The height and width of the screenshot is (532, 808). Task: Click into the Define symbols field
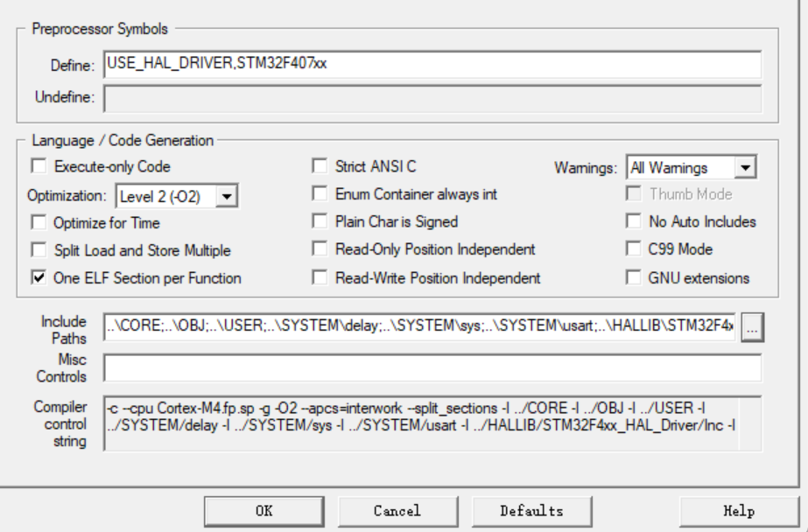[x=431, y=64]
